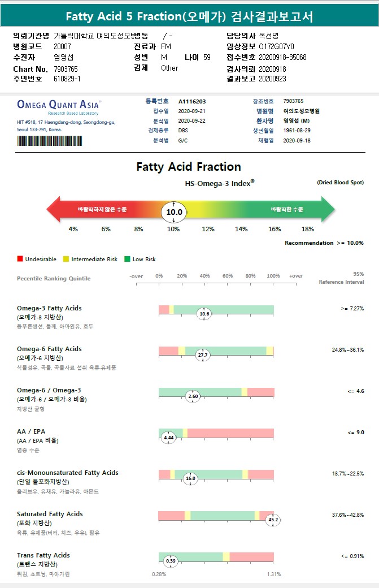Click the Omega Quant Asia logo
This screenshot has width=379, height=588.
59,105
